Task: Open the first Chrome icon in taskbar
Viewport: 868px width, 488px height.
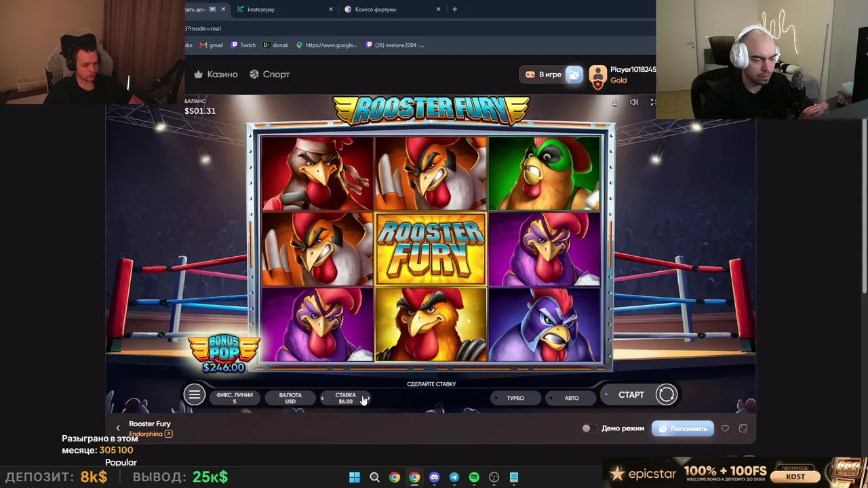Action: 394,477
